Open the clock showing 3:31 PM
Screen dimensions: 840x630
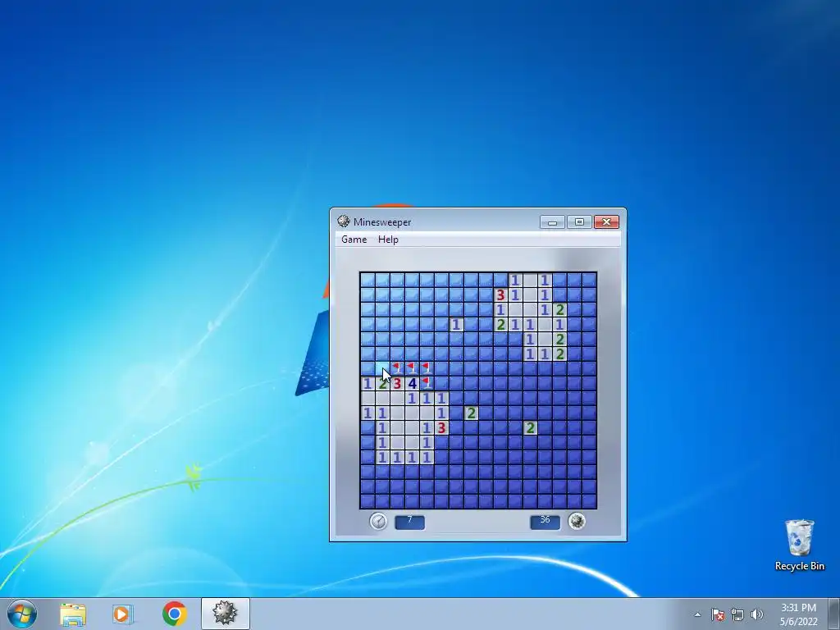click(x=798, y=614)
